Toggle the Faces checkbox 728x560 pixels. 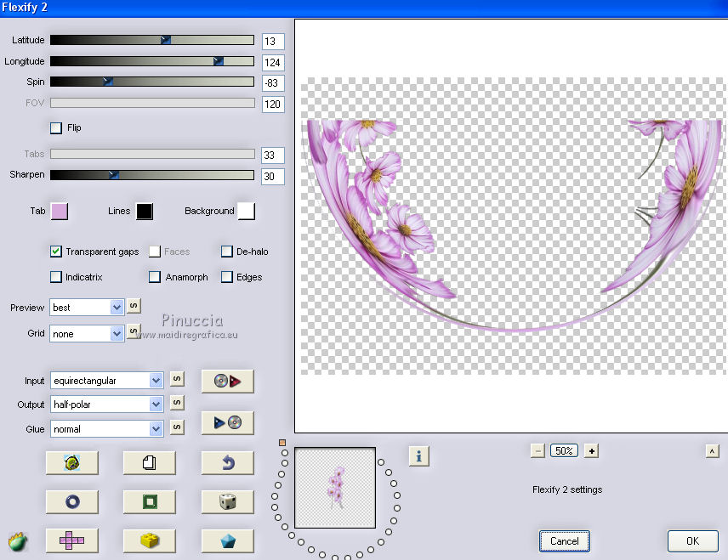pos(155,252)
